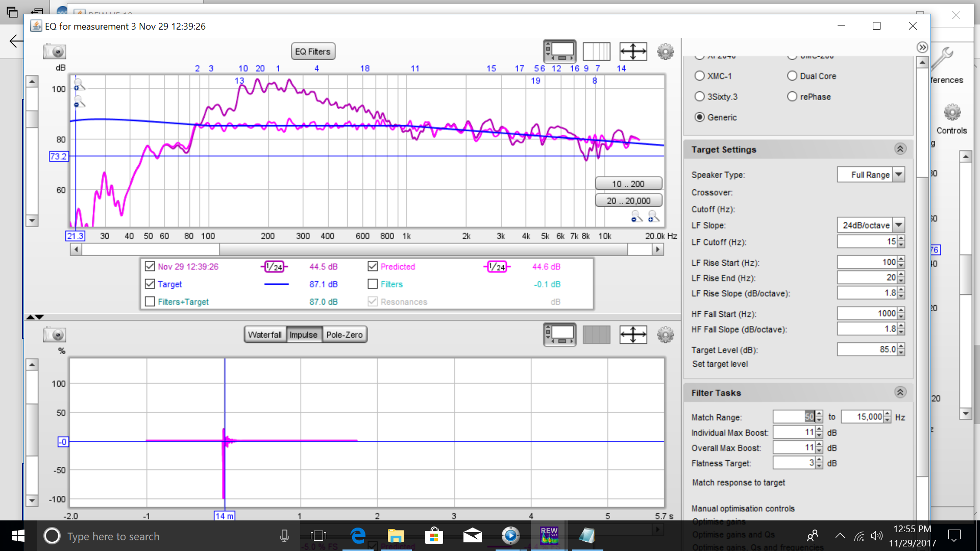Collapse side panel with double-arrow icon

click(x=922, y=47)
